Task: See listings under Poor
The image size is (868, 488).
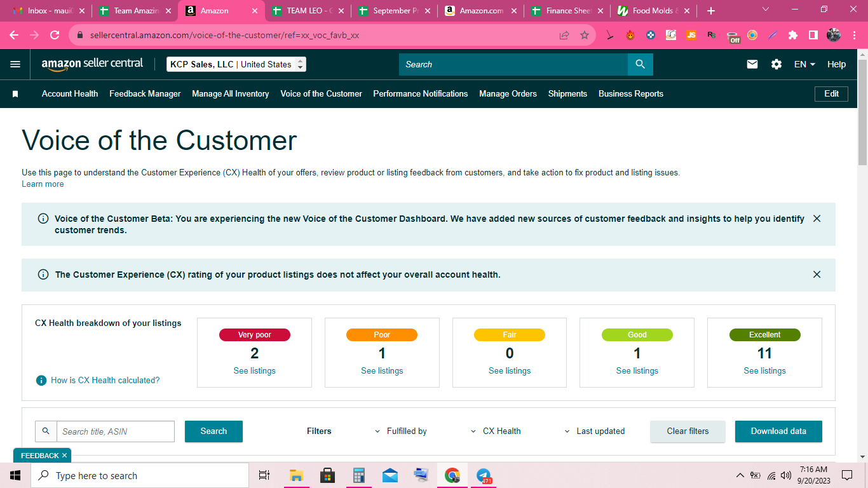Action: click(x=382, y=371)
